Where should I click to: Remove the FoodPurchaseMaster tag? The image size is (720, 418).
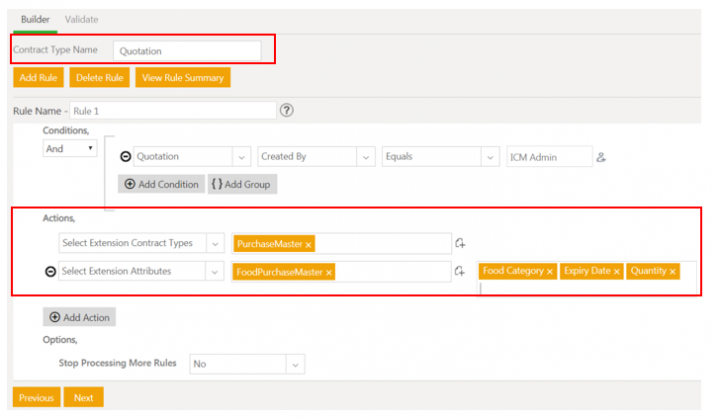point(329,272)
